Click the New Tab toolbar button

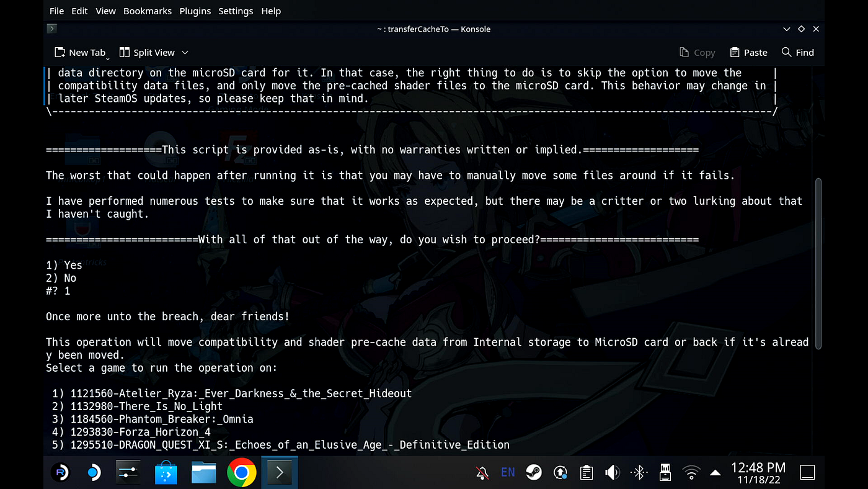pyautogui.click(x=81, y=53)
